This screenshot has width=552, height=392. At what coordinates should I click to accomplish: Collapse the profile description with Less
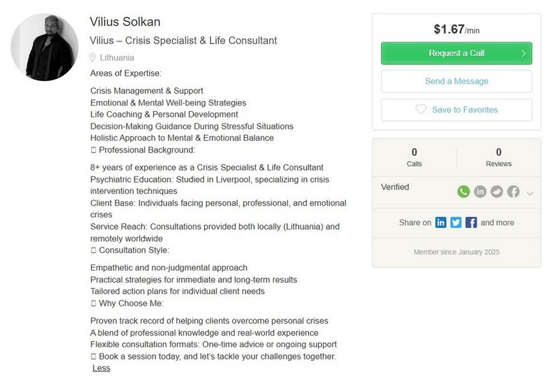point(101,368)
